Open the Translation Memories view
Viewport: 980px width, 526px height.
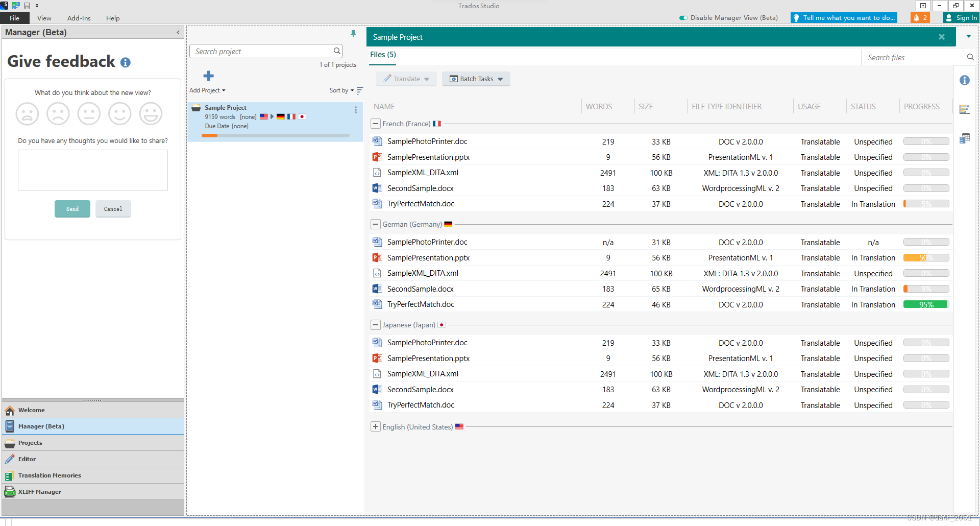tap(93, 475)
